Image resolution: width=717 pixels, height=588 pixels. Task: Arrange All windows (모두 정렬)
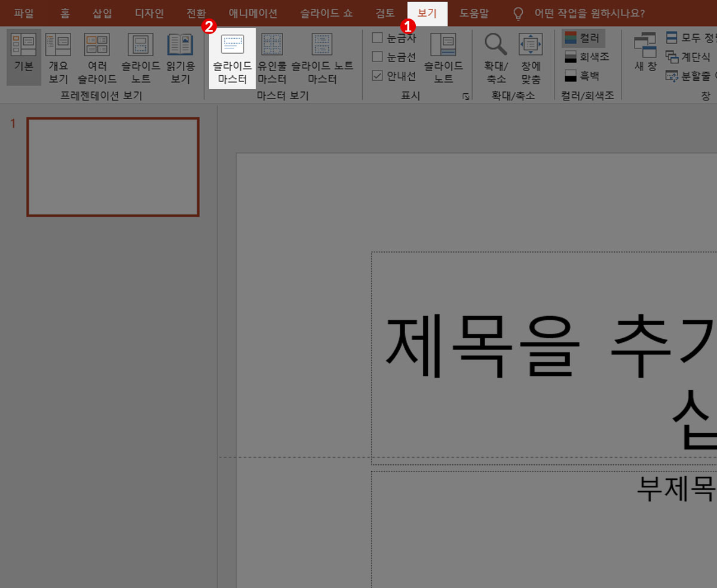[691, 38]
